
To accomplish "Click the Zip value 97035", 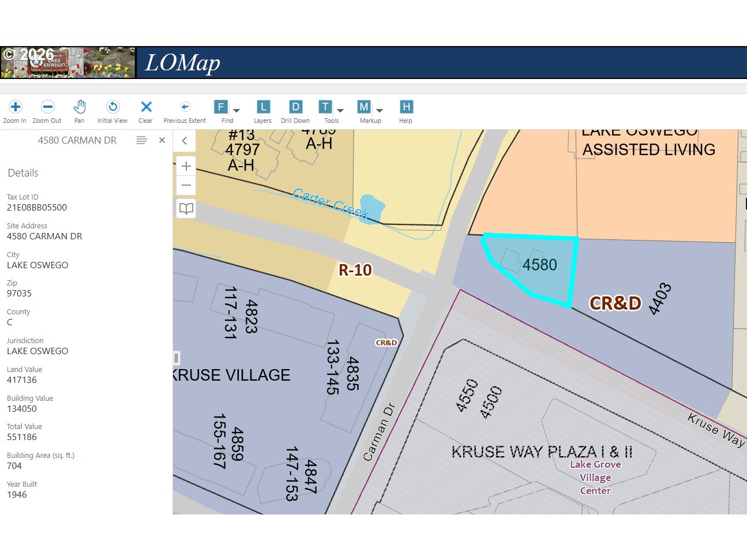I will coord(19,294).
